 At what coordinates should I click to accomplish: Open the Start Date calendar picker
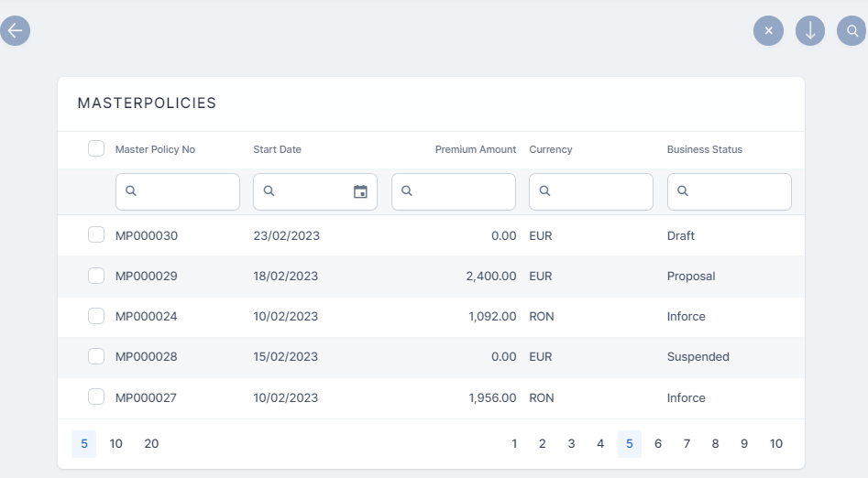(360, 191)
